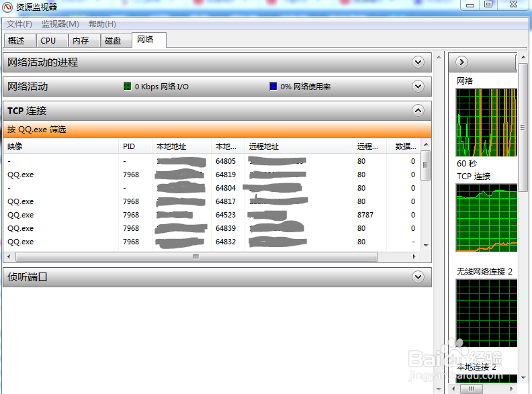This screenshot has width=532, height=394.
Task: Click the TCP table horizontal scrollbar thumb
Action: (196, 256)
